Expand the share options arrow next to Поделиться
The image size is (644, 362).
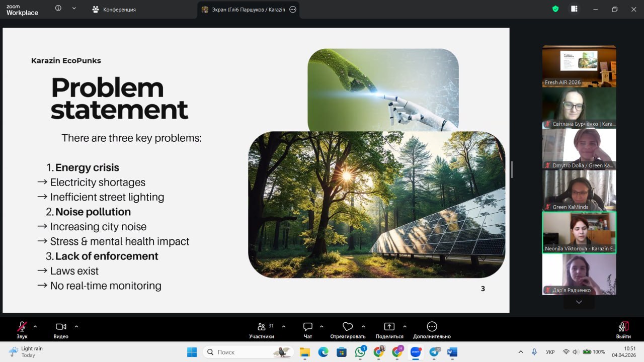(405, 326)
